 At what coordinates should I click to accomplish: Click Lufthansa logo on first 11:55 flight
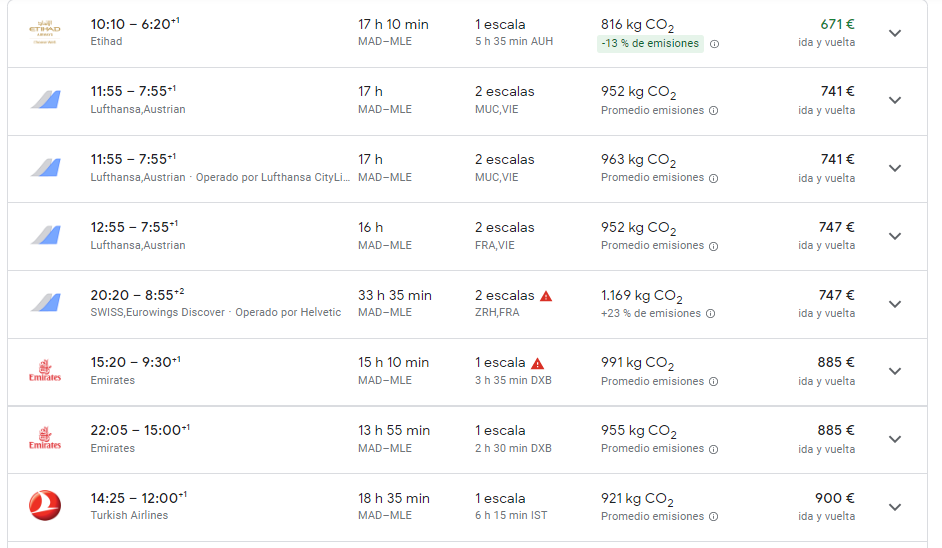(x=46, y=100)
